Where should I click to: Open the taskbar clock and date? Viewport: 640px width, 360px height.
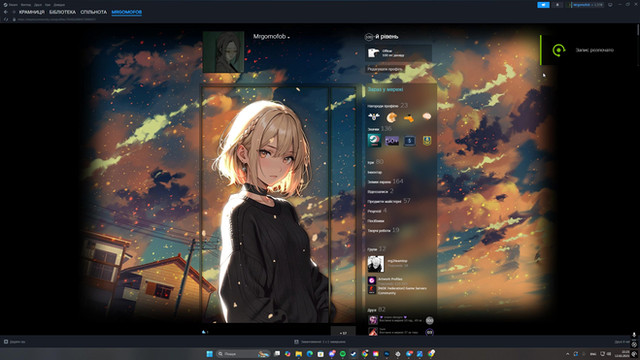[x=622, y=354]
